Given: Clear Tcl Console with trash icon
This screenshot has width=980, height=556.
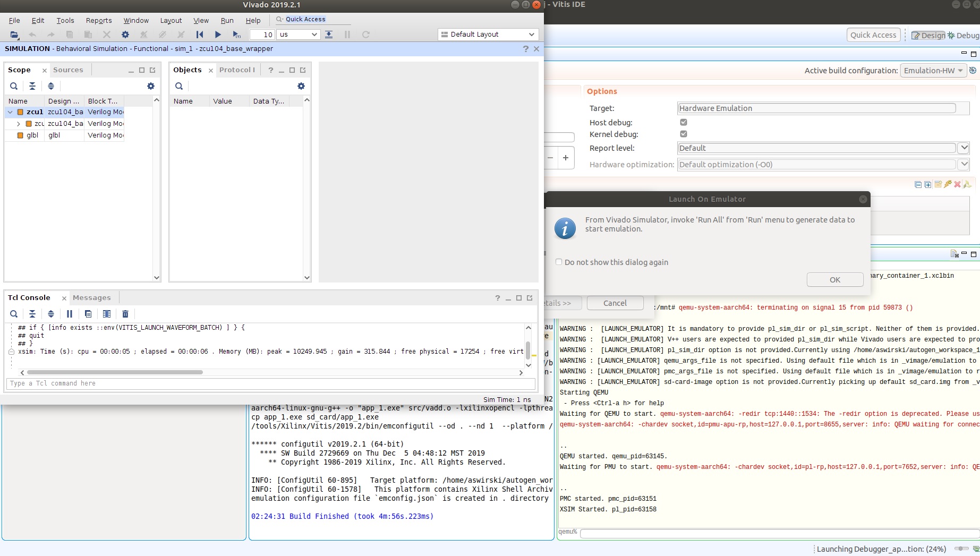Looking at the screenshot, I should tap(125, 314).
